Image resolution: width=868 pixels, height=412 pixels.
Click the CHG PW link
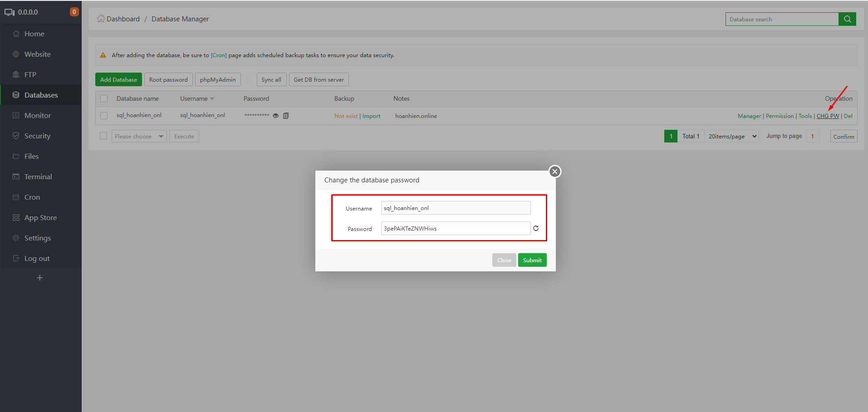pyautogui.click(x=828, y=116)
